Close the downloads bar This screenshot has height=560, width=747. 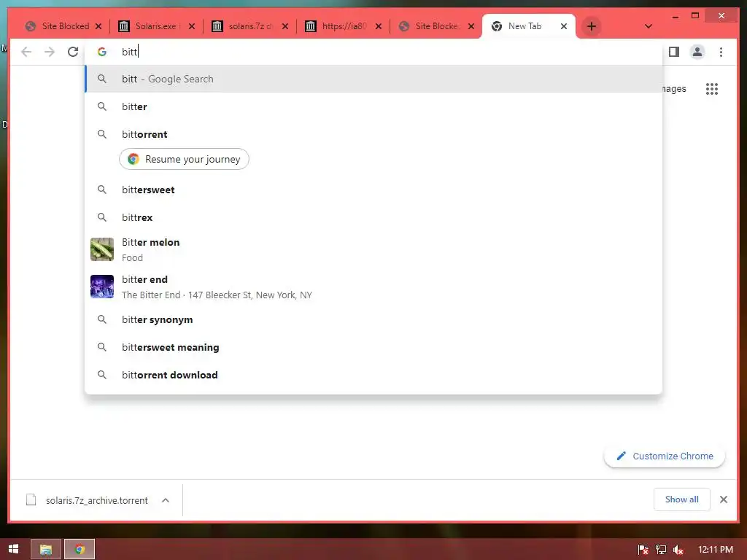pos(723,499)
